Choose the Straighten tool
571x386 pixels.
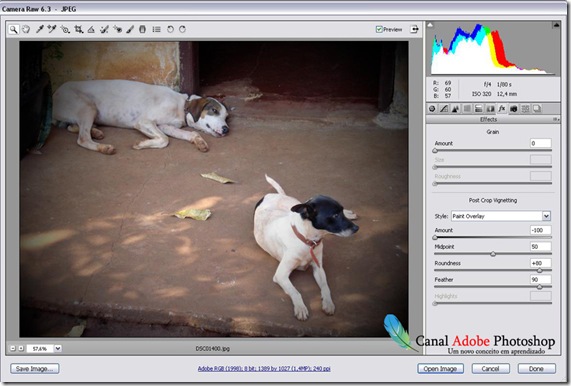point(91,29)
